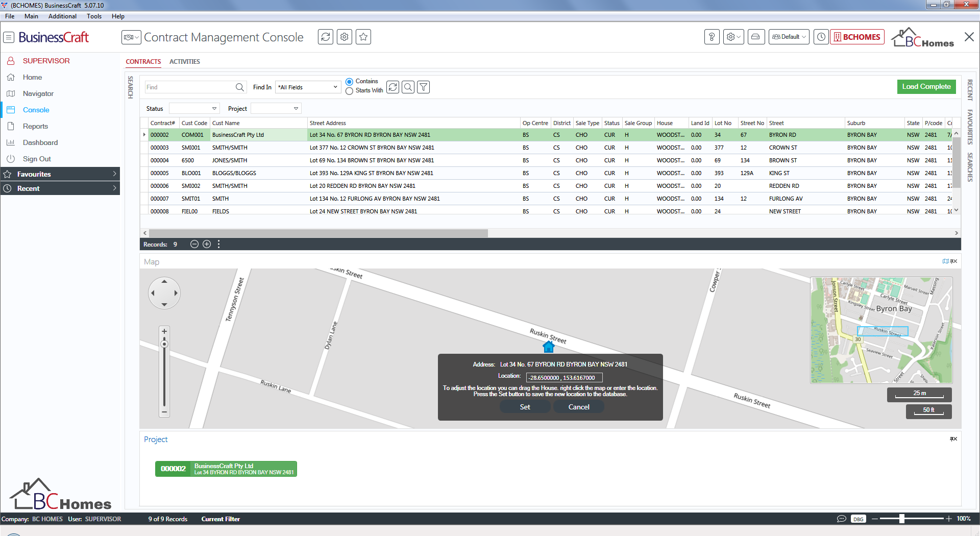The height and width of the screenshot is (536, 980).
Task: Open the Help menu
Action: click(118, 16)
